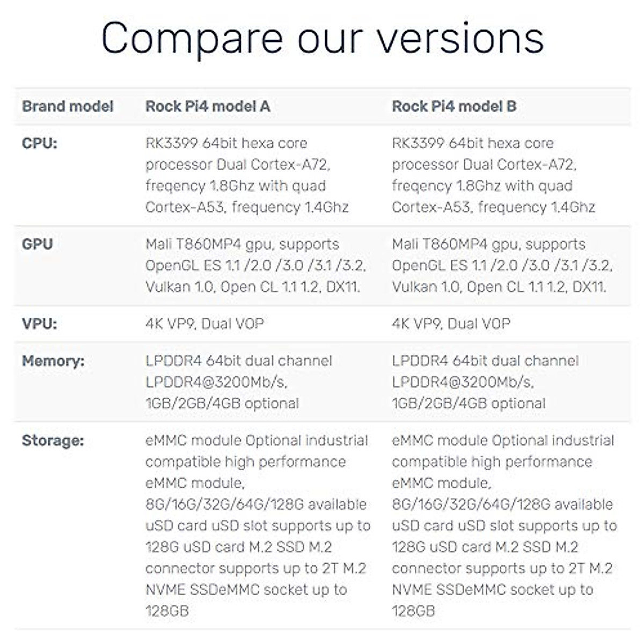Click '4K VP9, Dual VOP' under model A

pyautogui.click(x=204, y=324)
